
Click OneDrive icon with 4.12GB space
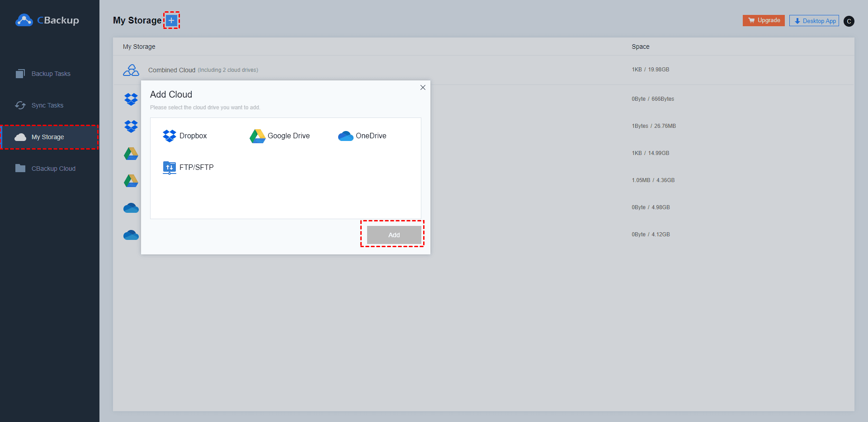pyautogui.click(x=131, y=235)
